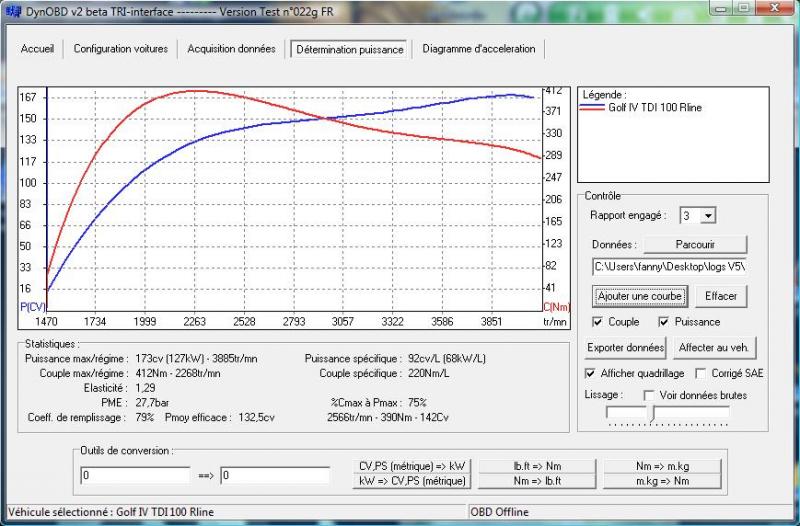Click the Elasticité value 1,29
The image size is (800, 526).
click(145, 388)
